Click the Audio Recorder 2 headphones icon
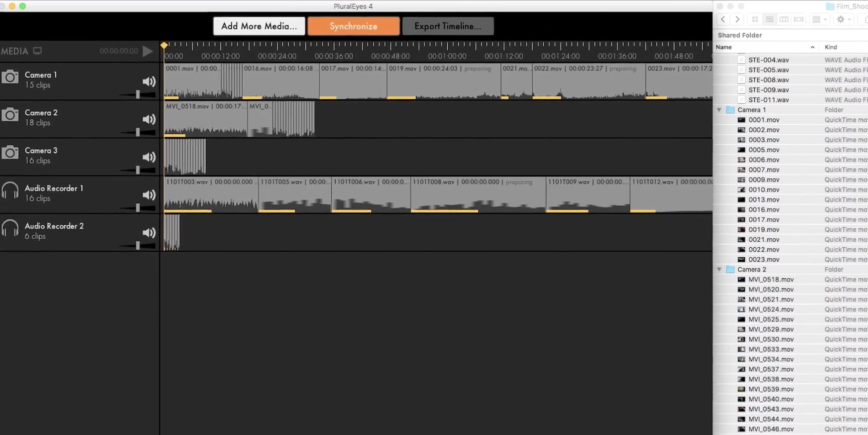 coord(10,228)
